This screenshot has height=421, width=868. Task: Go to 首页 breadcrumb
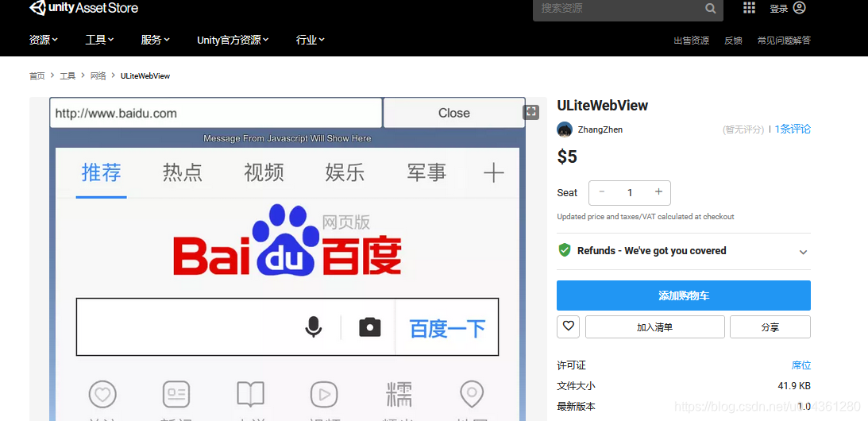coord(37,76)
